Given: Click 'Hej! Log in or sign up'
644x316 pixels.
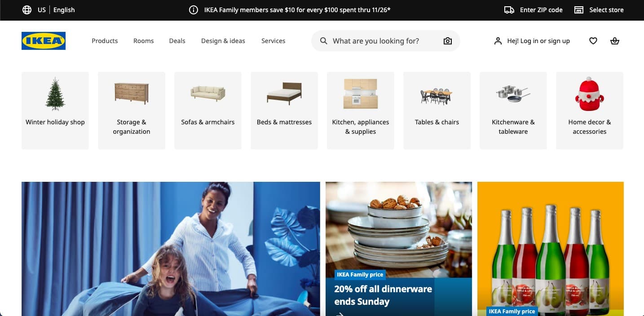Looking at the screenshot, I should [x=538, y=41].
